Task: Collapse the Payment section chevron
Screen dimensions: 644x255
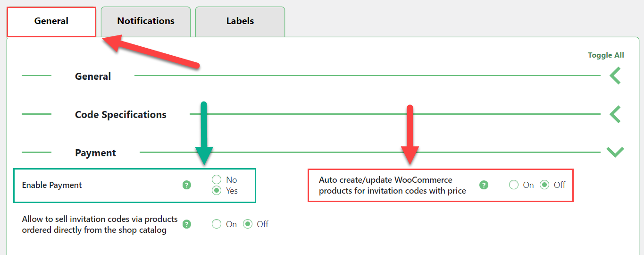Action: click(x=615, y=152)
